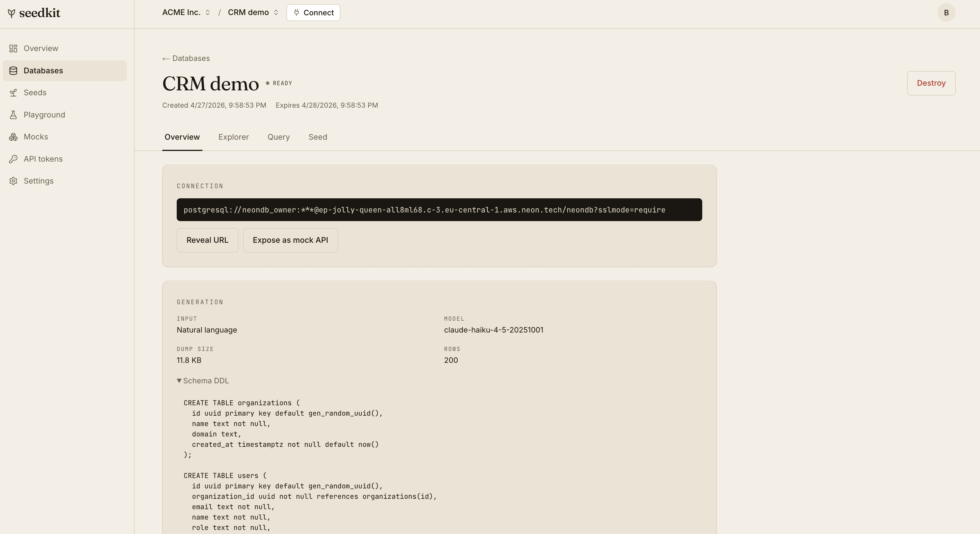Open the Playground flask icon

click(x=13, y=115)
